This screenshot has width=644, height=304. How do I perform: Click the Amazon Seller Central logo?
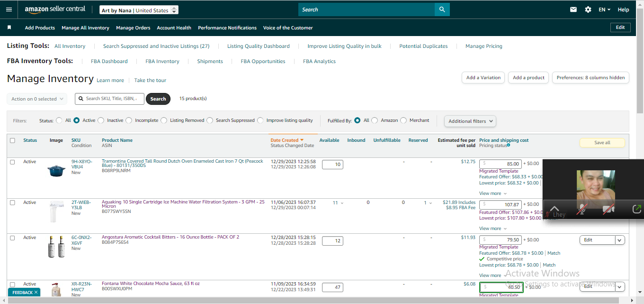[55, 9]
